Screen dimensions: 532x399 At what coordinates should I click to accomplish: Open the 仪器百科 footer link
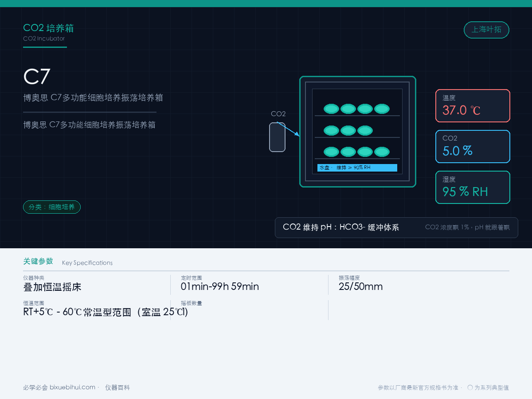pos(117,387)
